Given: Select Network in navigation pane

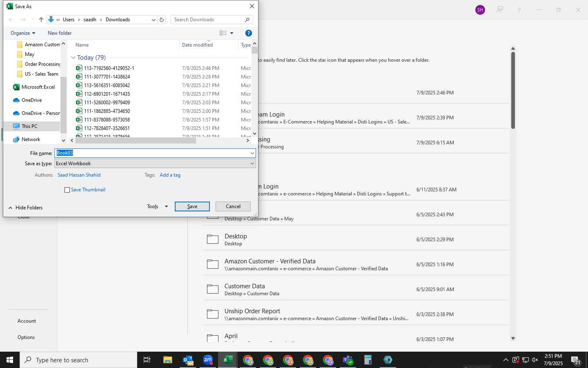Looking at the screenshot, I should pos(27,139).
